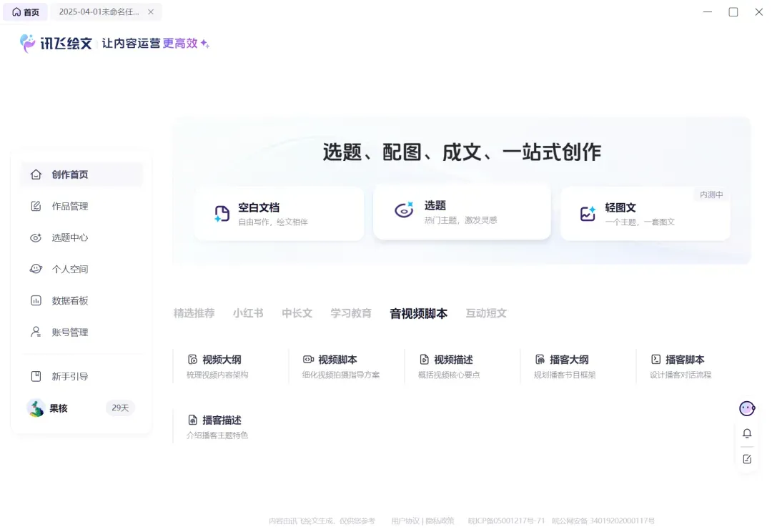Click the person icon beside 账号管理
772x532 pixels.
pos(36,332)
